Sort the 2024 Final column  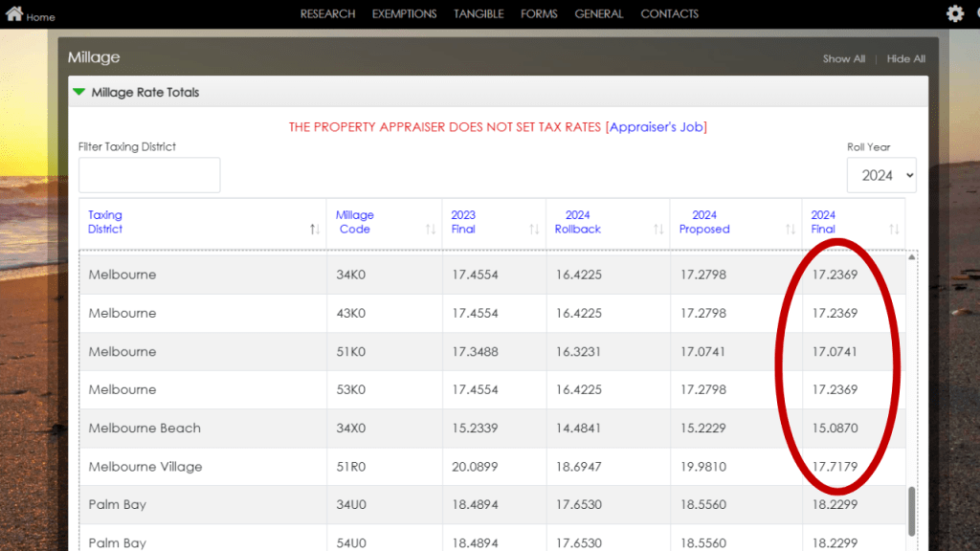point(892,229)
